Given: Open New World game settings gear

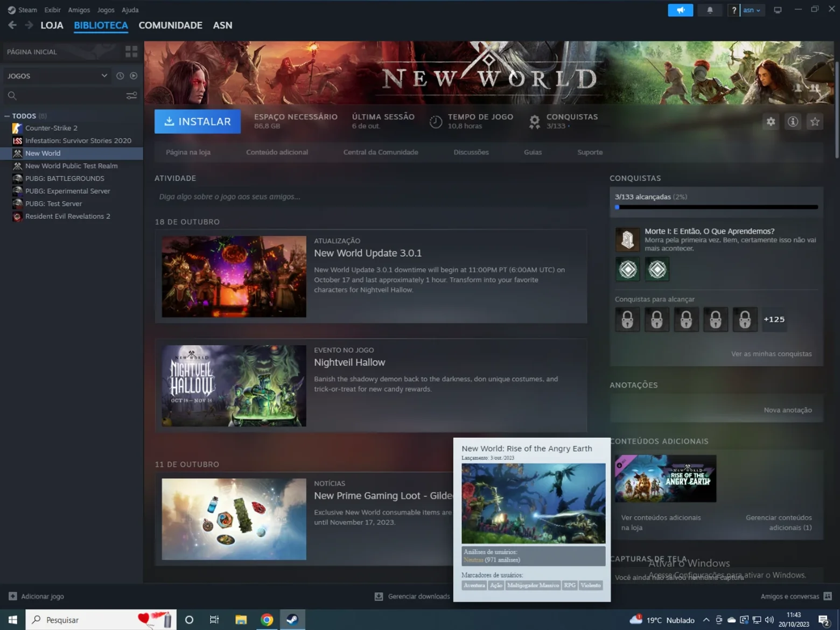Looking at the screenshot, I should click(x=771, y=122).
